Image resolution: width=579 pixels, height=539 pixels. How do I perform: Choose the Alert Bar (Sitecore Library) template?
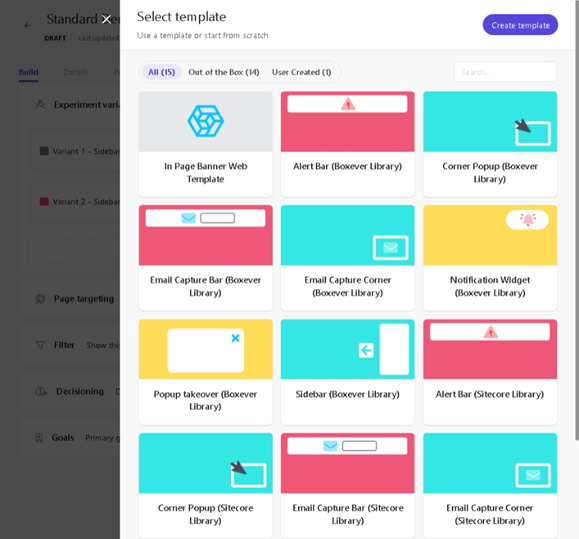coord(490,372)
